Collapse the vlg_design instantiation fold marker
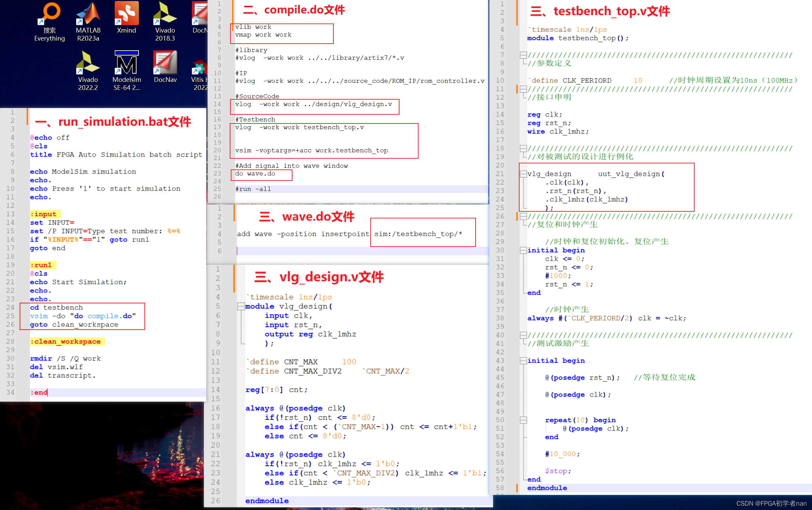The height and width of the screenshot is (510, 812). point(523,174)
